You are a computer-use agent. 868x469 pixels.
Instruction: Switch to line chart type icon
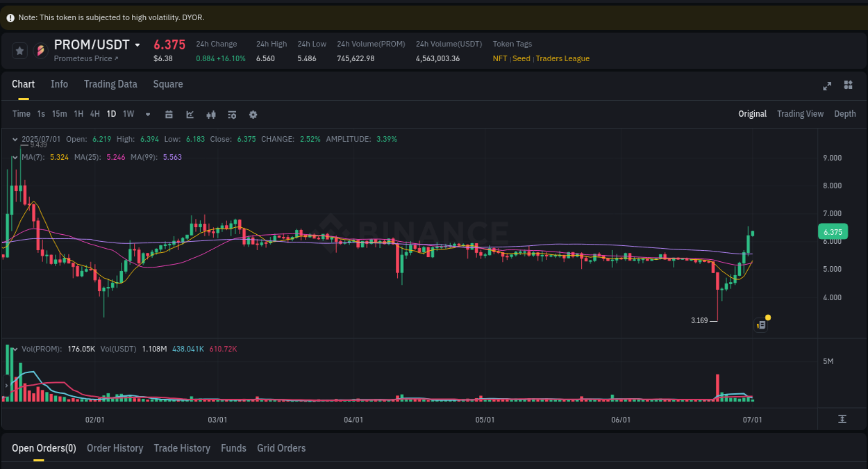point(190,114)
